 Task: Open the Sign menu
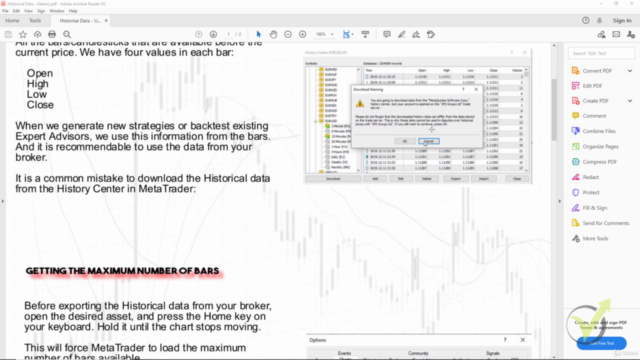[x=41, y=11]
